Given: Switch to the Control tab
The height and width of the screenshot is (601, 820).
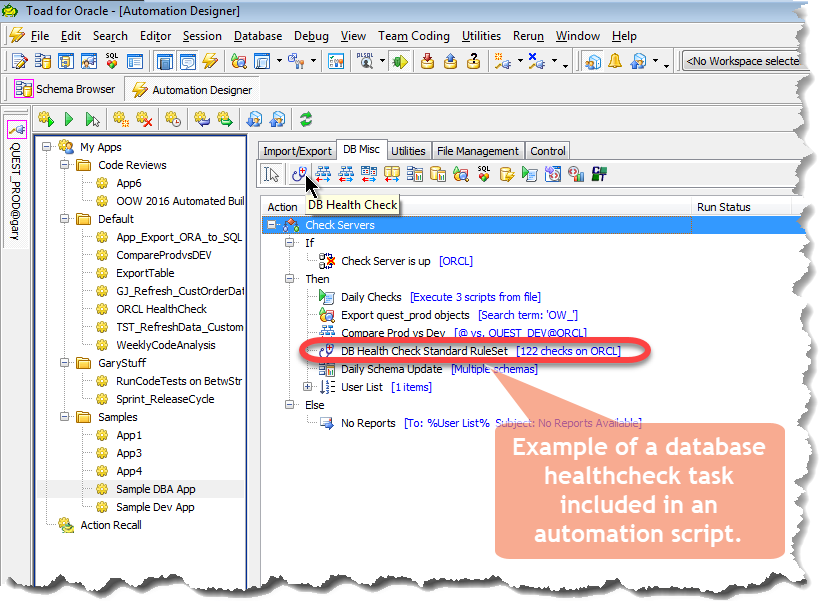Looking at the screenshot, I should [548, 151].
